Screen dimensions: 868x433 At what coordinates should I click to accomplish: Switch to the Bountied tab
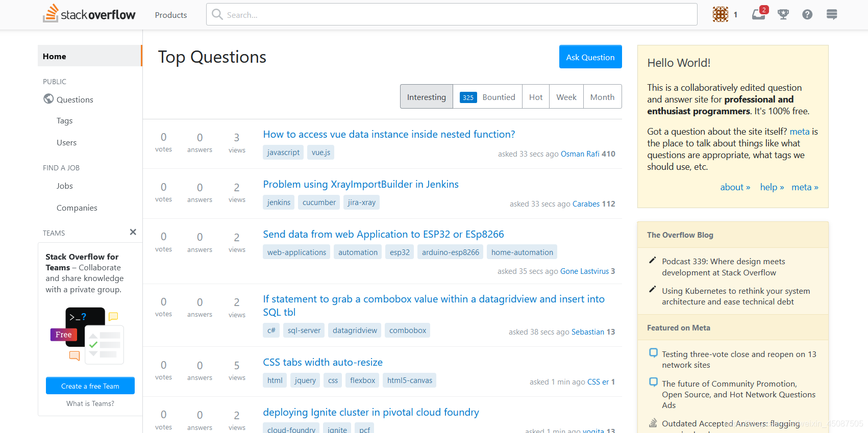(488, 97)
